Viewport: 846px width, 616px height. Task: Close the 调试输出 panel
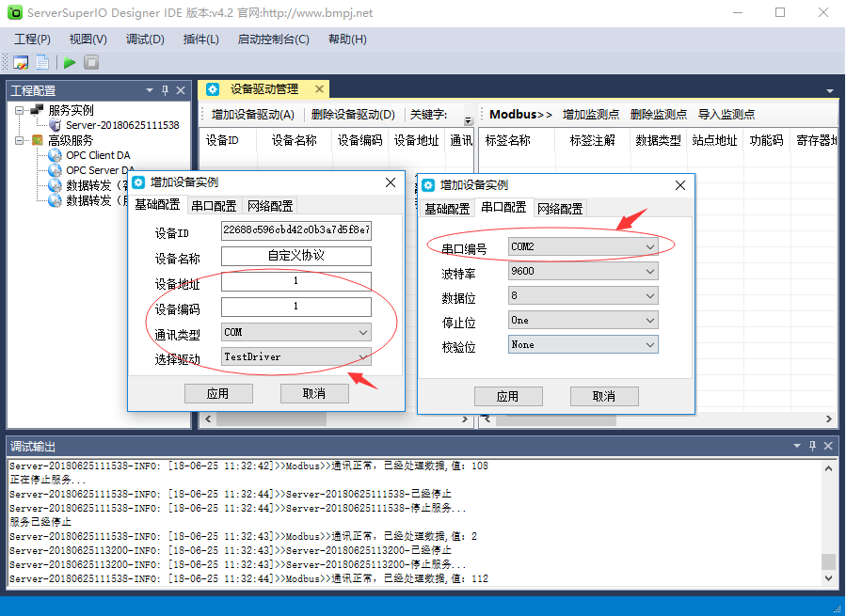pos(828,446)
